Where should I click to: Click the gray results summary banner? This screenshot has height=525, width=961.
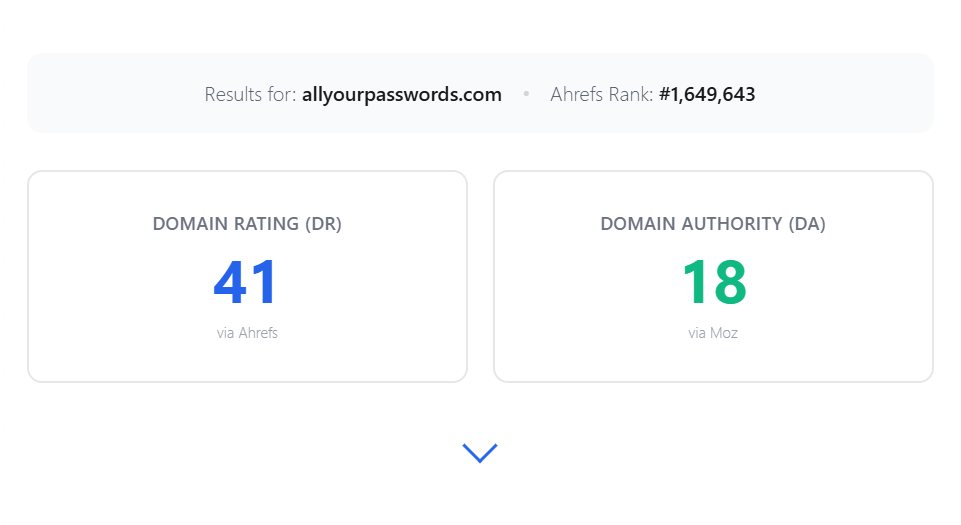coord(480,93)
